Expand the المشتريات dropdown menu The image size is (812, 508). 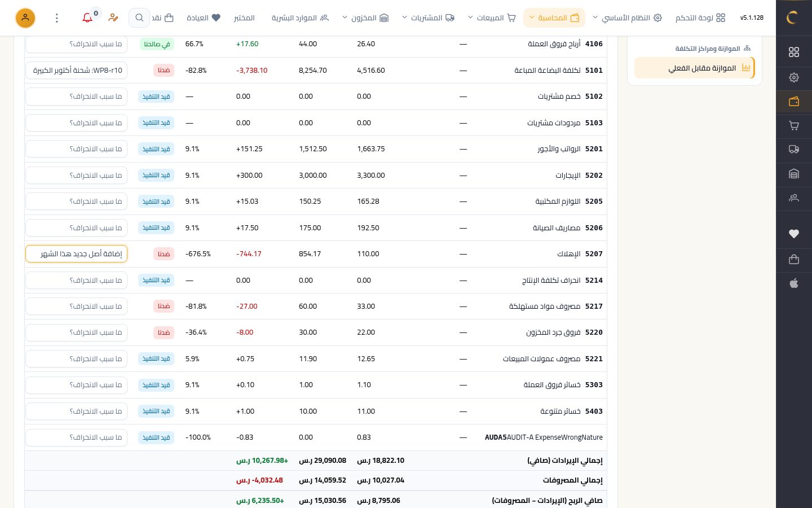point(428,18)
